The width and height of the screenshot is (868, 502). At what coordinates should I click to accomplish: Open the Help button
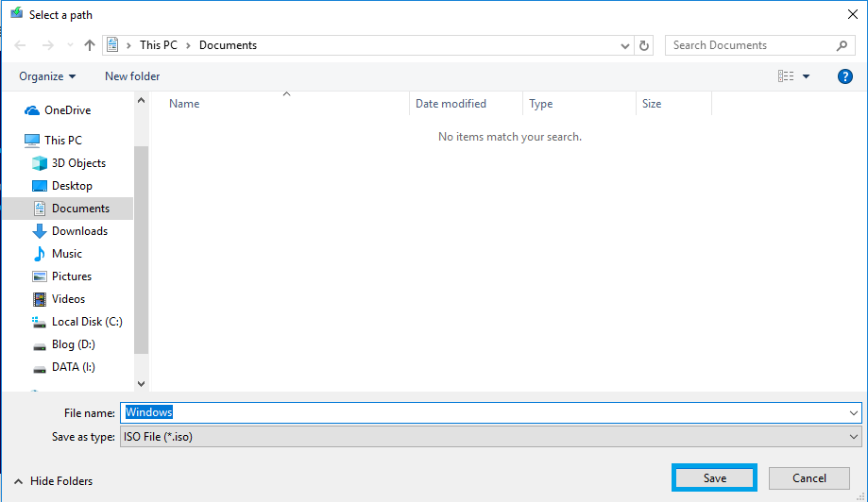[x=844, y=76]
